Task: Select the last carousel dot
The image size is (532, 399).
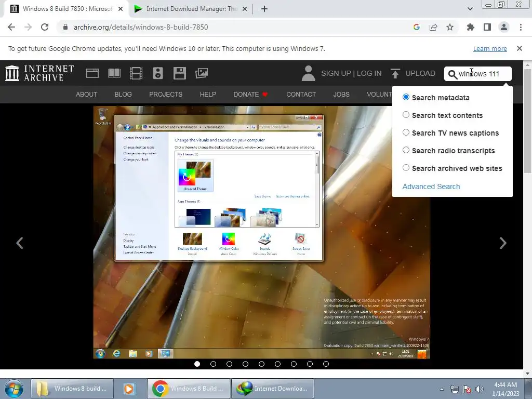Action: pyautogui.click(x=326, y=364)
